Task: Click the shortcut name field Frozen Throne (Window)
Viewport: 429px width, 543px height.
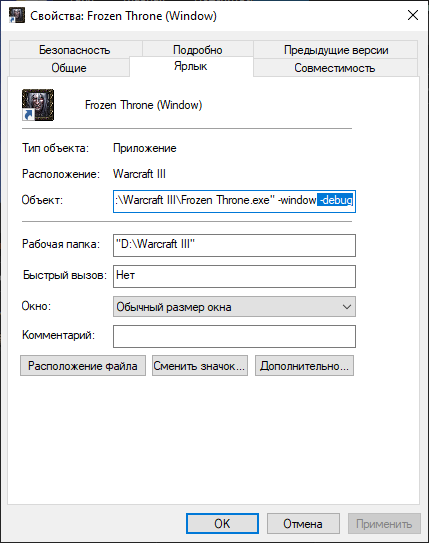Action: (x=143, y=105)
